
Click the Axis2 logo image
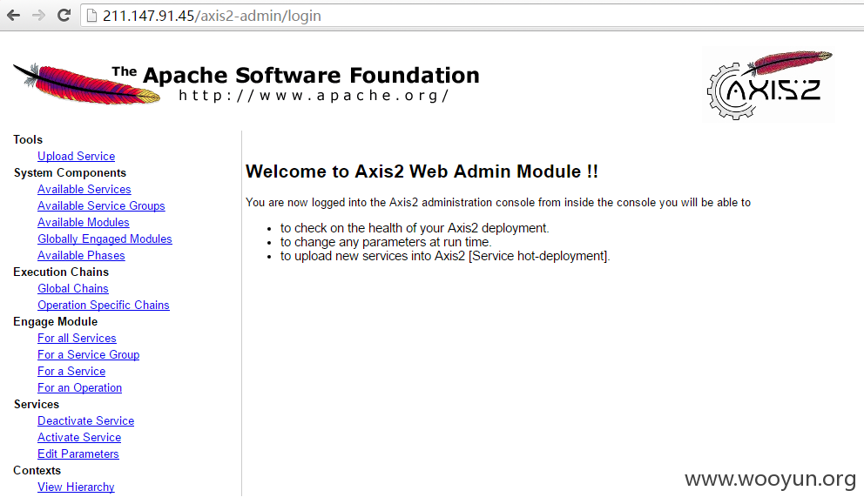pos(770,84)
